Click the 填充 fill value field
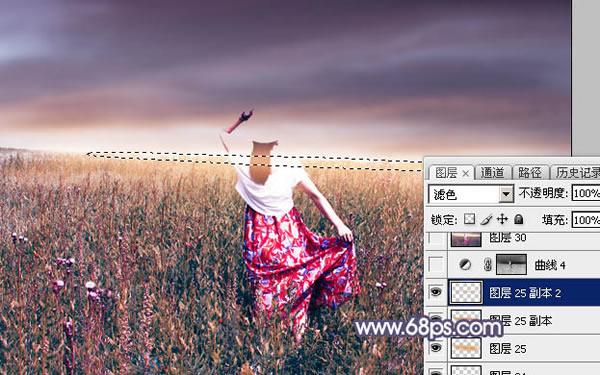 click(x=586, y=220)
